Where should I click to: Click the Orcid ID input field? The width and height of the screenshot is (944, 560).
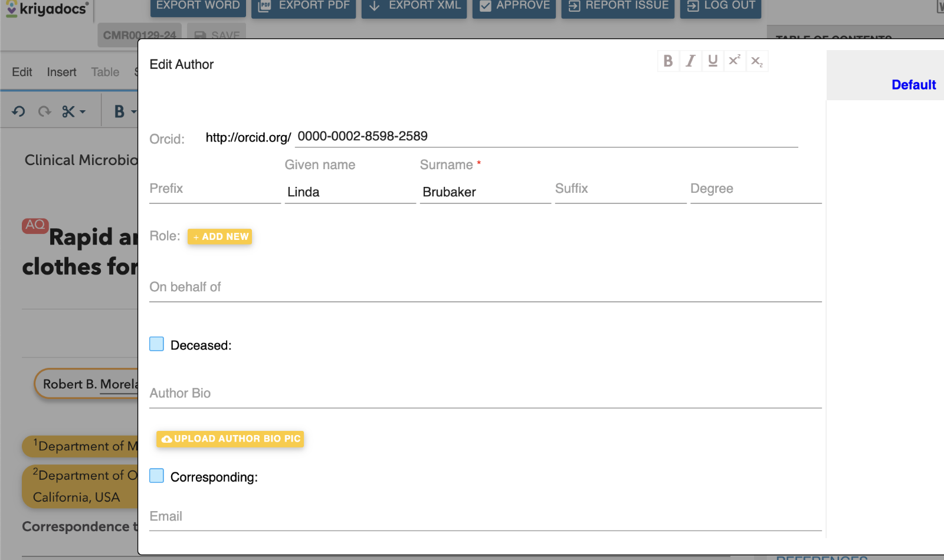[546, 137]
